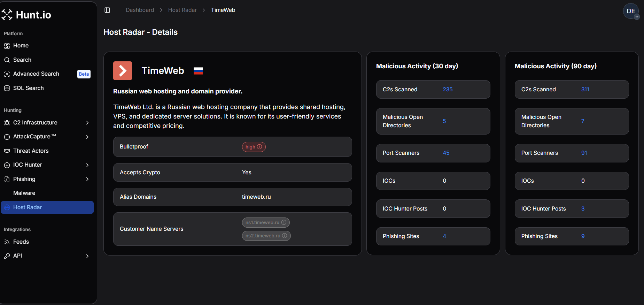Open the API submenu chevron
Screen dimensions: 644x305
click(x=87, y=256)
